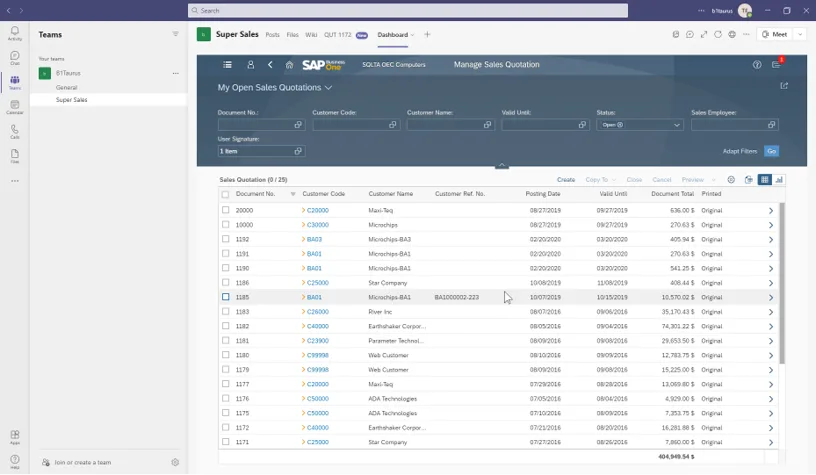This screenshot has height=475, width=816.
Task: Click the Teams search box
Action: [407, 10]
